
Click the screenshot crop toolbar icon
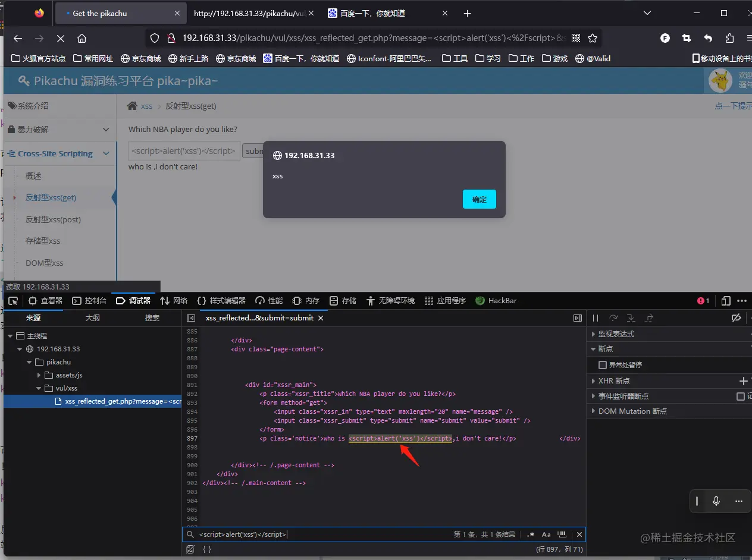(x=687, y=38)
